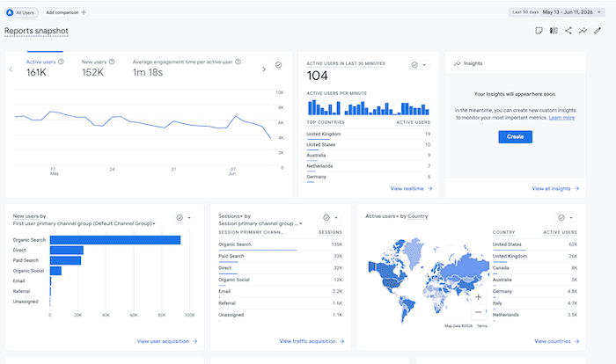Click Paid Search row in Sessions table
Viewport: 616px width, 364px height.
click(x=280, y=257)
